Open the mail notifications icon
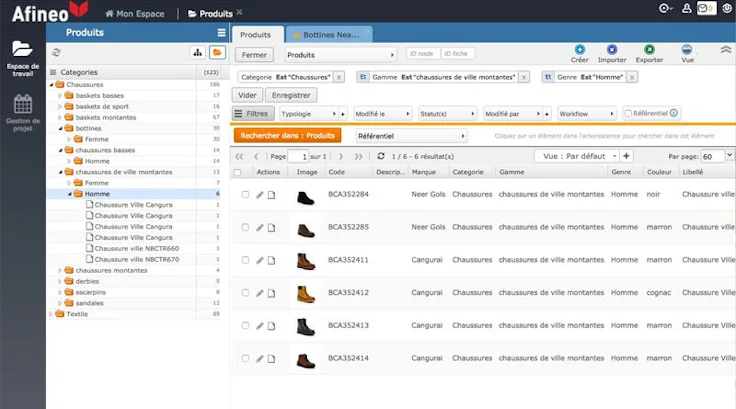 click(706, 8)
